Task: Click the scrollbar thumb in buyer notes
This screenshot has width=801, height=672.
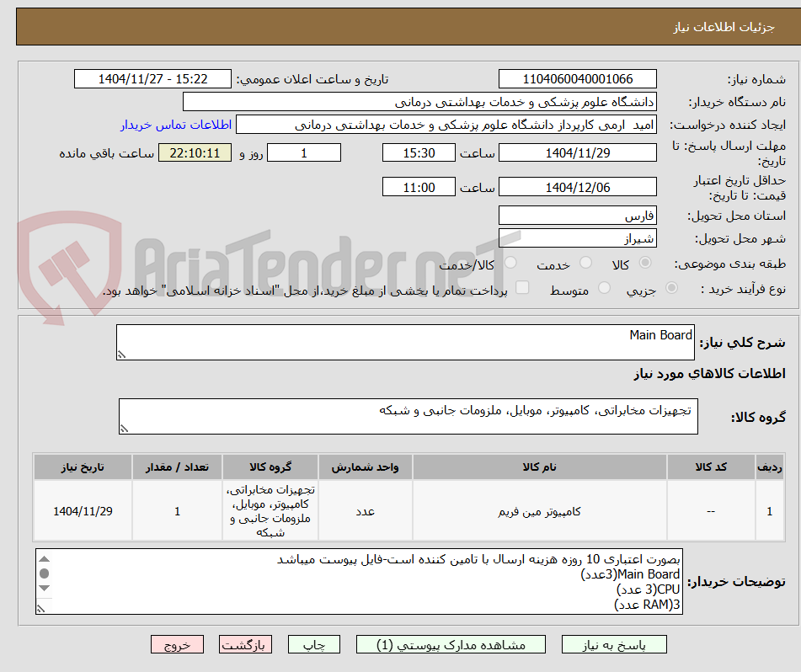Action: click(45, 573)
